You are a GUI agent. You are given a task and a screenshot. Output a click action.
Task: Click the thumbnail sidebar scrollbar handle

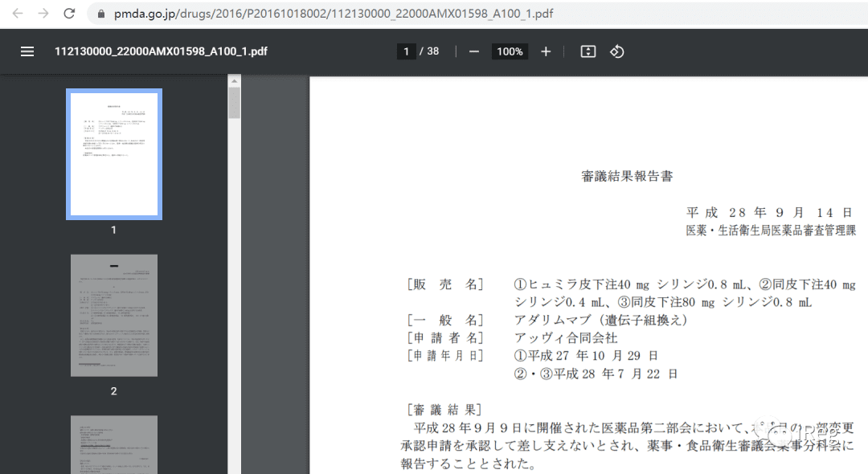pos(234,103)
